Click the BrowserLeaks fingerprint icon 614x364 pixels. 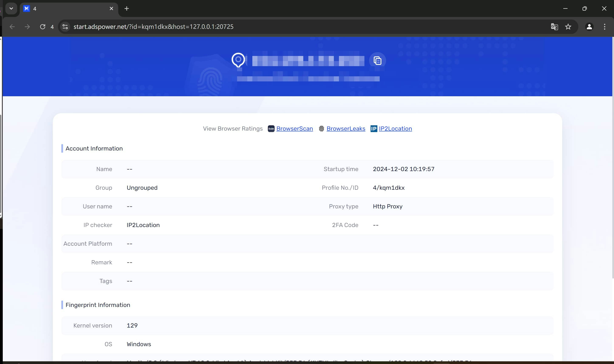pyautogui.click(x=321, y=129)
